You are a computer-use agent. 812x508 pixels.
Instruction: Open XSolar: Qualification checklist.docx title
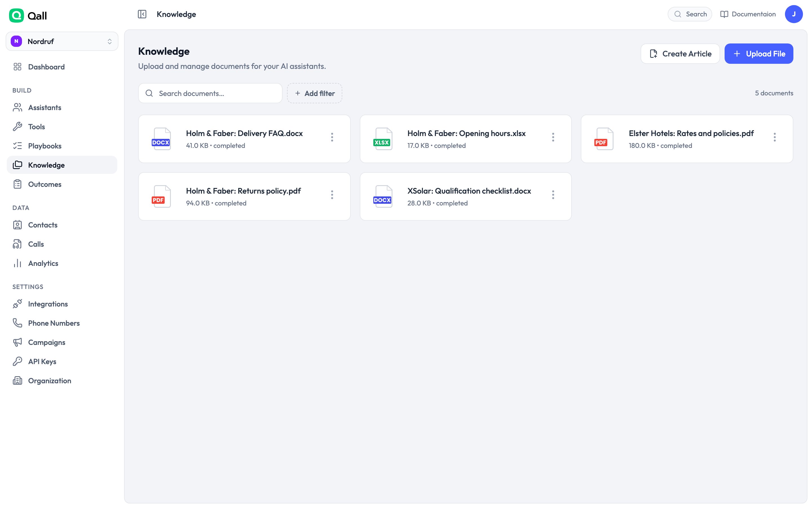[x=469, y=191]
